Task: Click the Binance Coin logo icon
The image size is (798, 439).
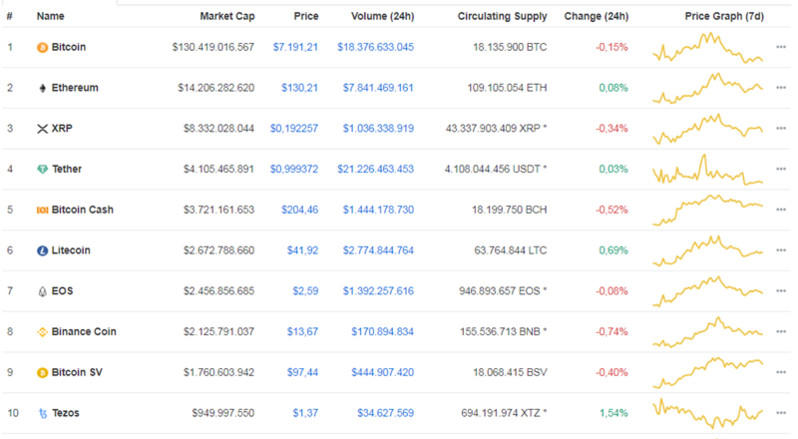Action: coord(42,332)
